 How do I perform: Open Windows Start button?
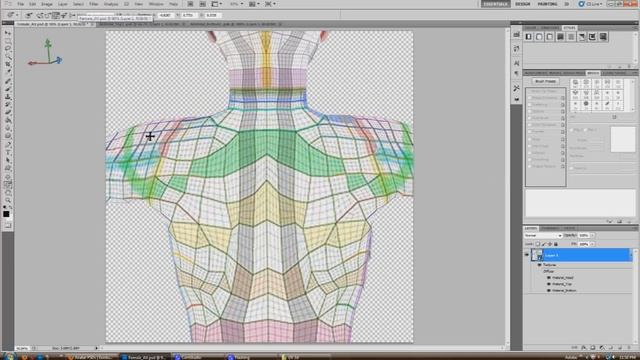[8, 357]
